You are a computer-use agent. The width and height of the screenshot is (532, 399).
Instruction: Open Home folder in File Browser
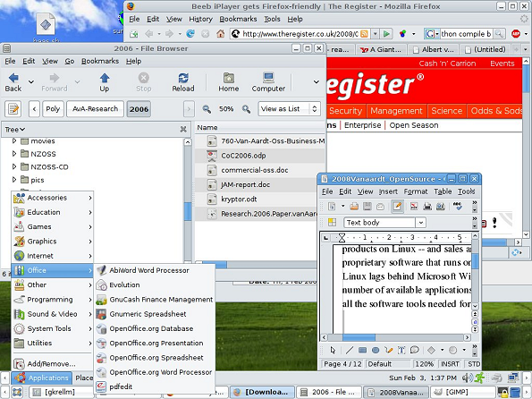228,82
